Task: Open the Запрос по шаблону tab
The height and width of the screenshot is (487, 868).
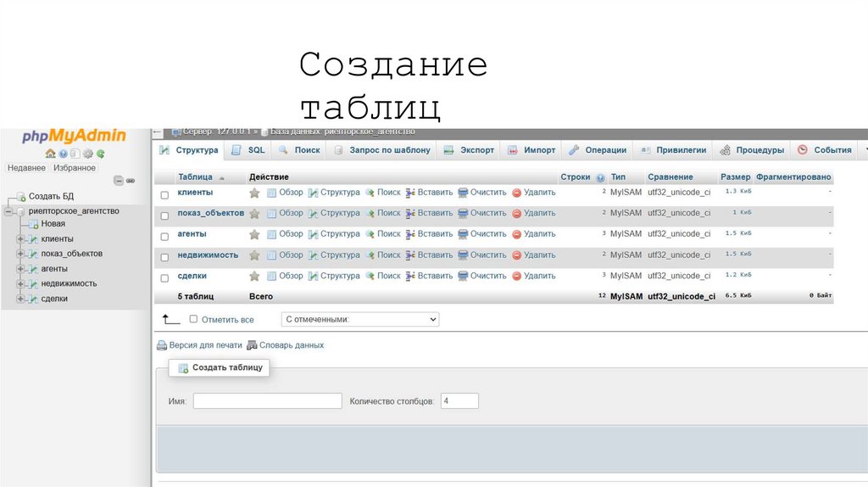Action: [382, 150]
